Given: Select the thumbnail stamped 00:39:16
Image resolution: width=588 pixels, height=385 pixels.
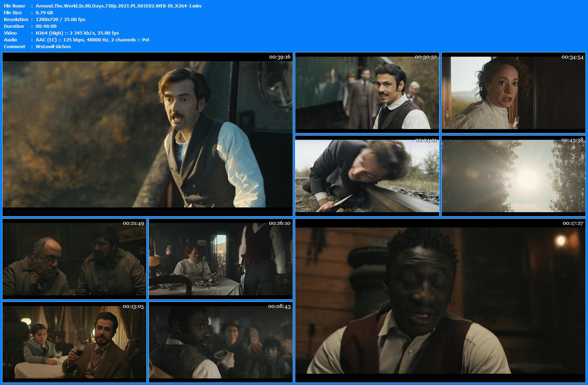Looking at the screenshot, I should [147, 134].
